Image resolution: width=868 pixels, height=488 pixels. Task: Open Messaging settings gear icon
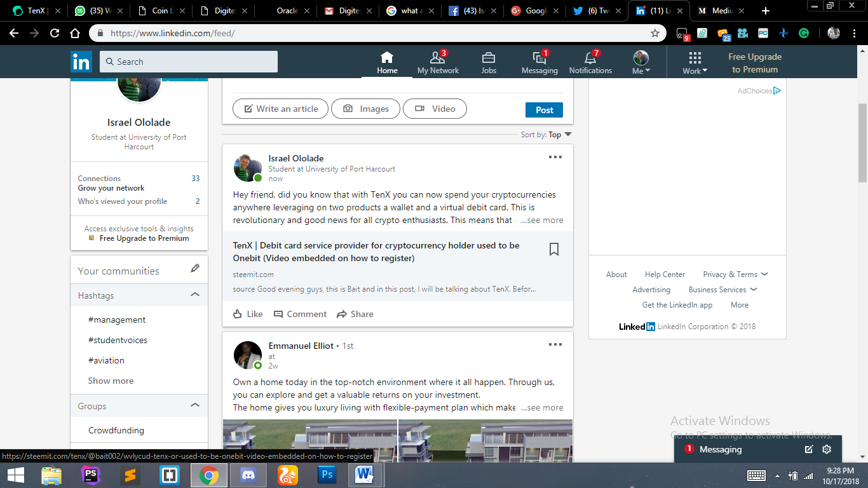coord(827,449)
